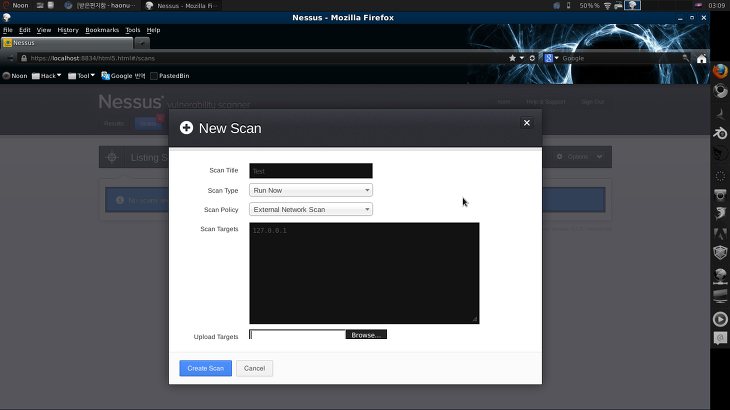Click the crosshair icon by Listing Scans

(112, 157)
